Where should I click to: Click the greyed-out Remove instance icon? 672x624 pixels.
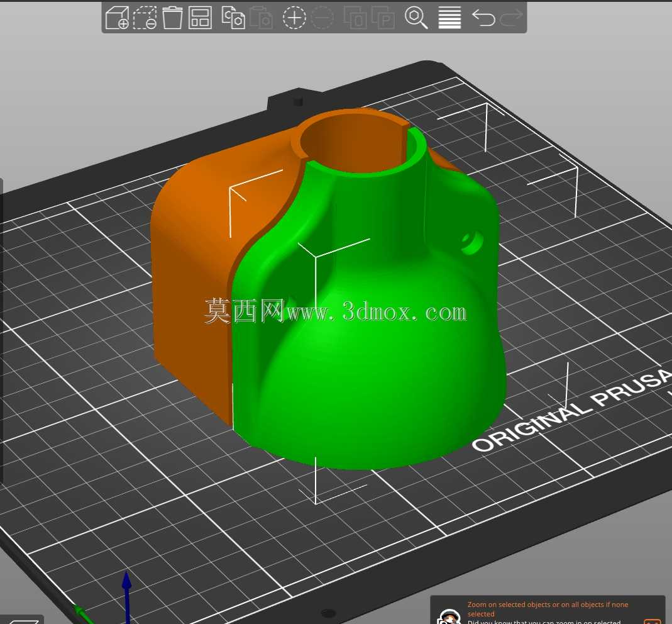coord(322,18)
